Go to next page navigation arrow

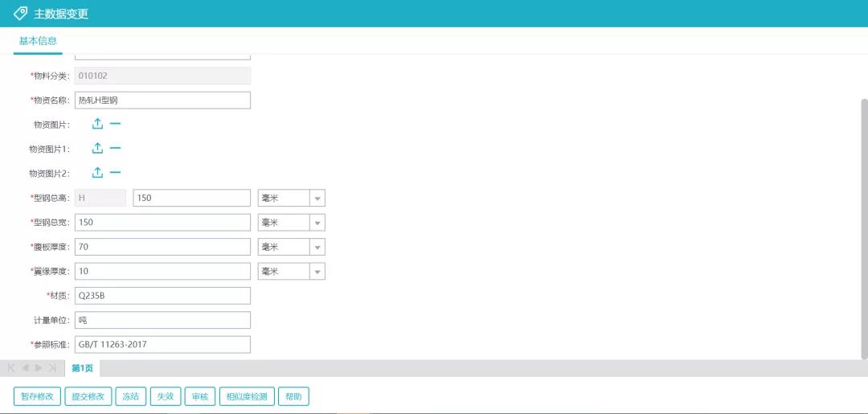coord(39,368)
